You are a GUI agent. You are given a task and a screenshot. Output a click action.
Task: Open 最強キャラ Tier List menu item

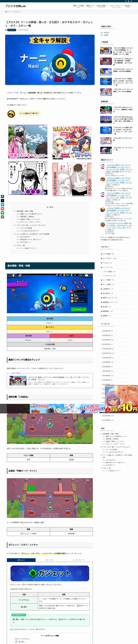pos(90,6)
